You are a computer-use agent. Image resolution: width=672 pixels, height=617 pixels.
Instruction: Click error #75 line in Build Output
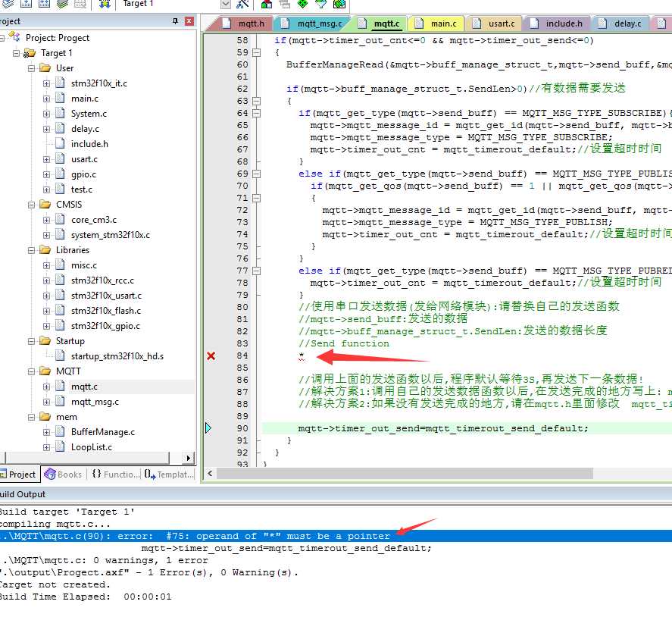336,536
